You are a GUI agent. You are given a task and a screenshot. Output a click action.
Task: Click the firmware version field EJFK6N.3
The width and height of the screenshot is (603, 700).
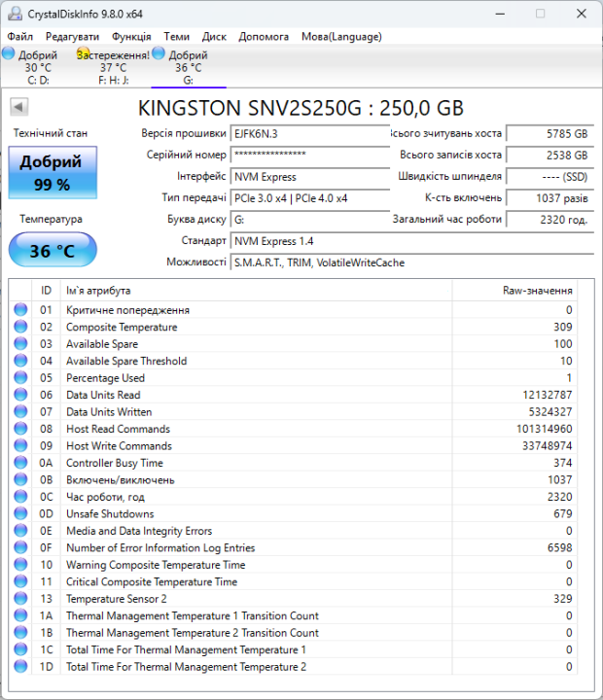click(310, 133)
